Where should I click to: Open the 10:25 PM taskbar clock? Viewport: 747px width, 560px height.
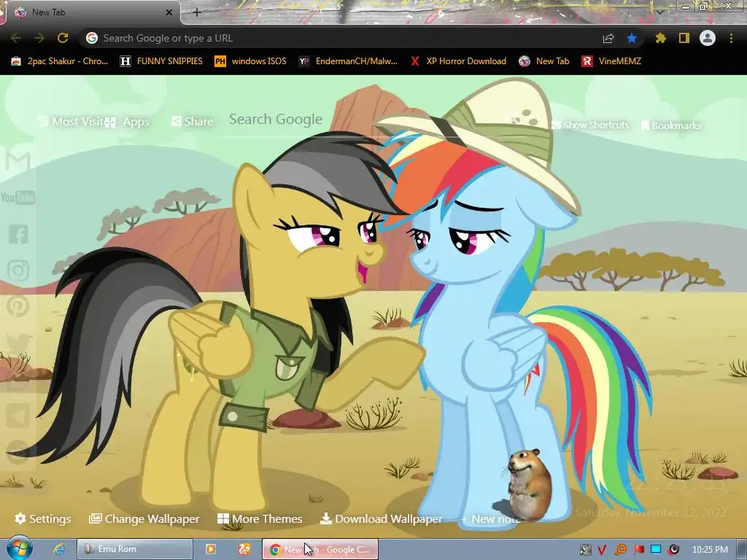coord(710,550)
